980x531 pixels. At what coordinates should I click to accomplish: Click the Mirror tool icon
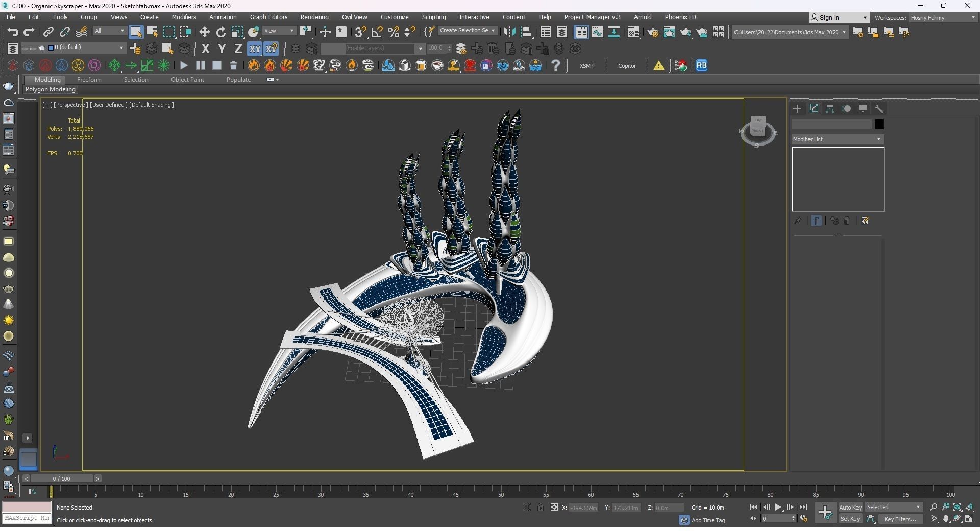(x=509, y=32)
